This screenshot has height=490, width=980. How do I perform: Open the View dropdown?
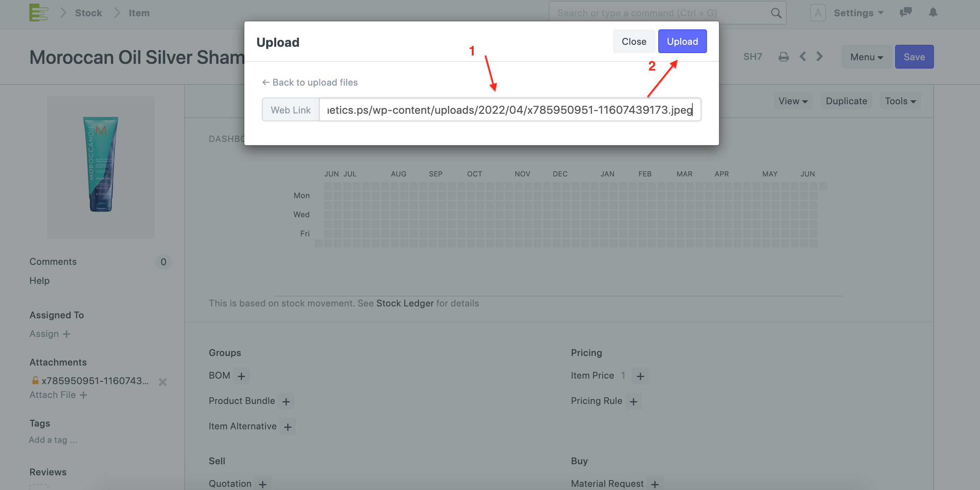coord(793,101)
